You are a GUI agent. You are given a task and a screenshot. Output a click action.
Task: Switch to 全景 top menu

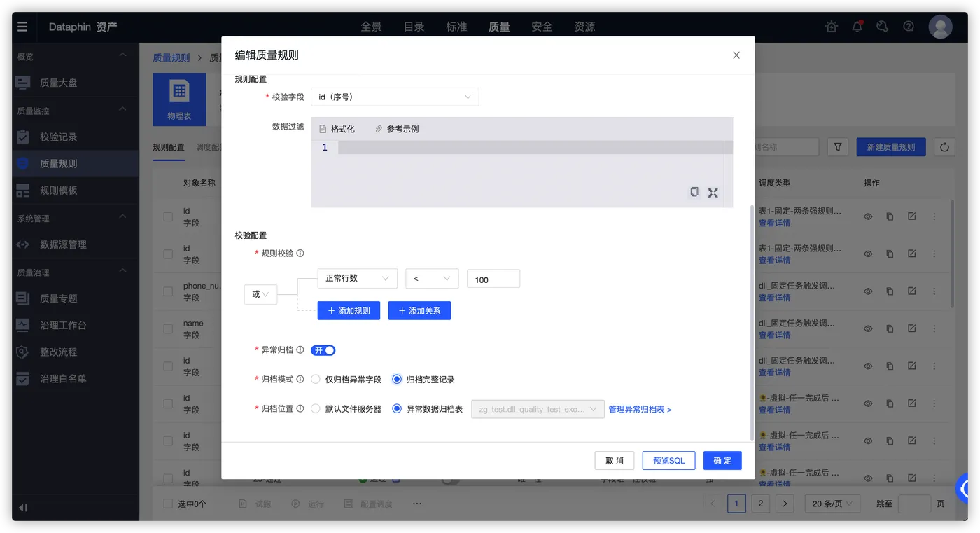coord(371,27)
